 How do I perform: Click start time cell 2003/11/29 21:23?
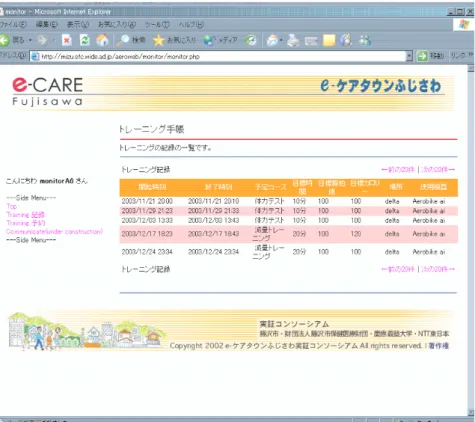click(x=147, y=211)
